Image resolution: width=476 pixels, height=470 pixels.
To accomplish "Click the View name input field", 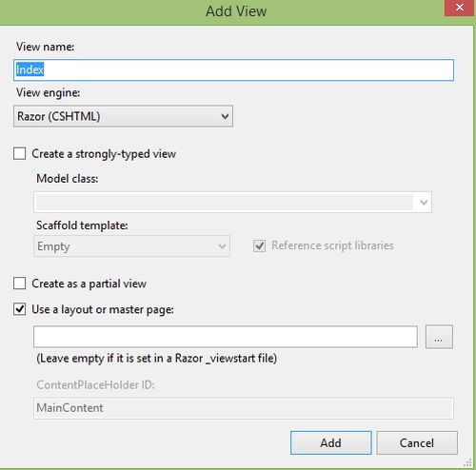I will [233, 69].
